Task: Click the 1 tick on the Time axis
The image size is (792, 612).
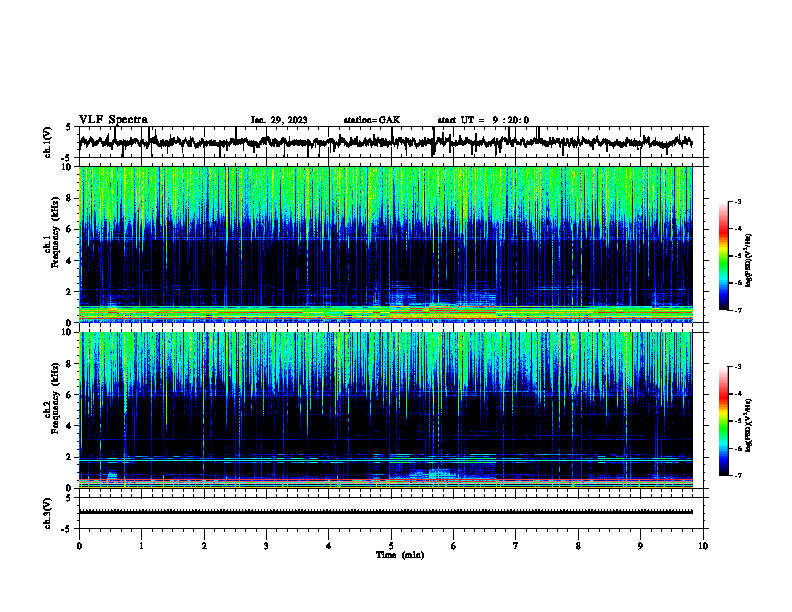Action: 141,546
